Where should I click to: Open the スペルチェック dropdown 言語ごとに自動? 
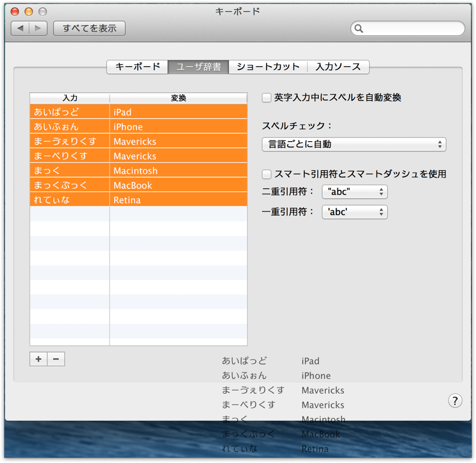pyautogui.click(x=354, y=144)
